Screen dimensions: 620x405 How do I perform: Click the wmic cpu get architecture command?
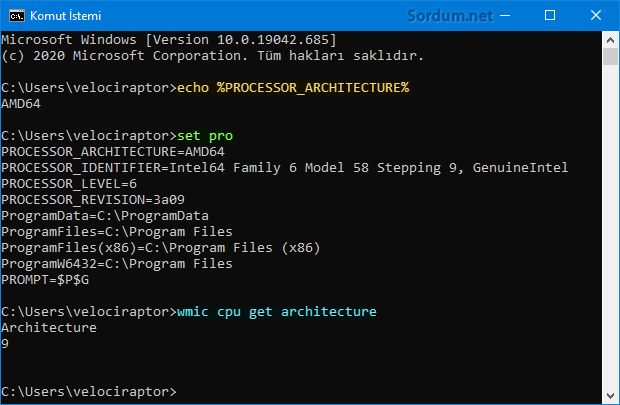(277, 312)
